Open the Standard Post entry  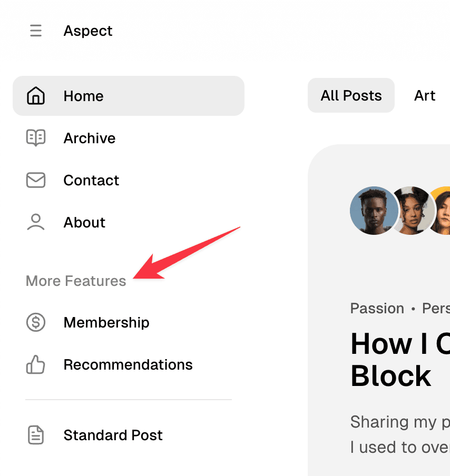(113, 435)
